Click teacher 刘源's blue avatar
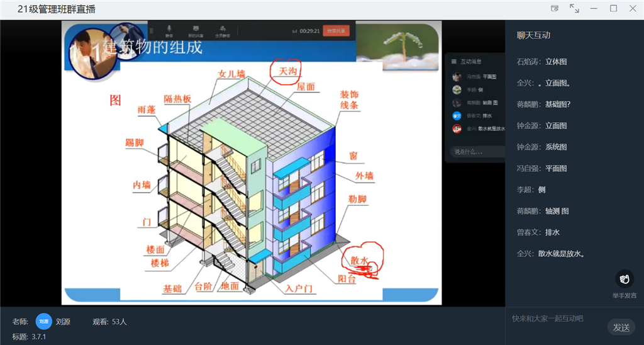The width and height of the screenshot is (644, 345). (x=43, y=322)
